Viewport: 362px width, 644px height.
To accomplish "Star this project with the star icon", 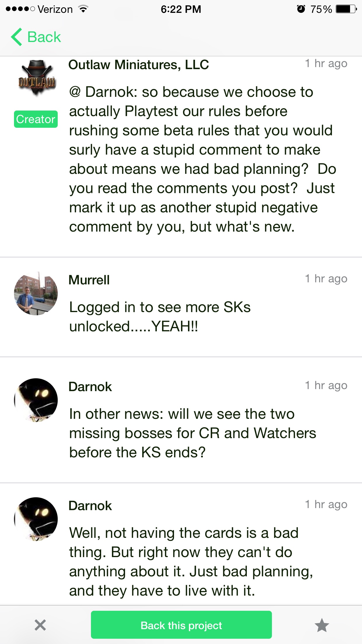I will pos(322,625).
